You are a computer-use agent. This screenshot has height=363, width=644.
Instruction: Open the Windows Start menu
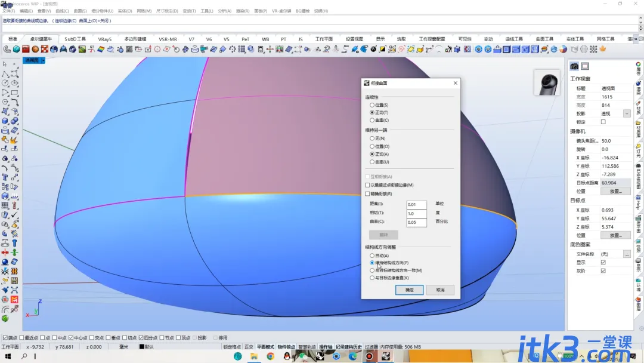coord(8,356)
